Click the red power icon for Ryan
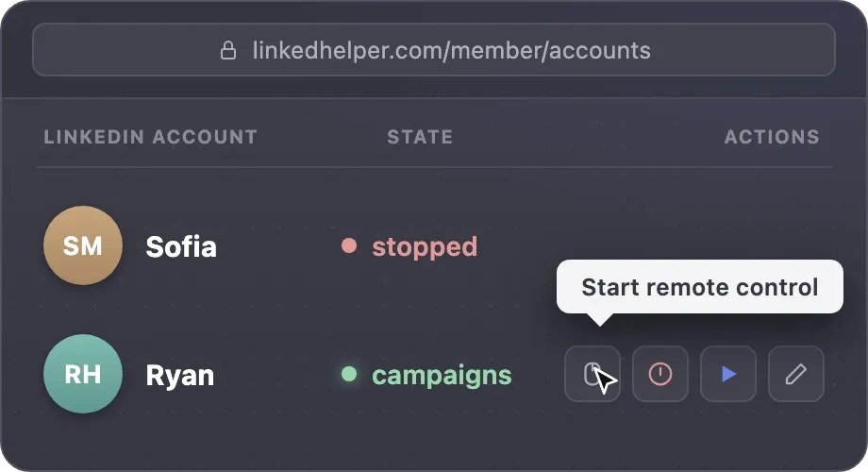 pos(659,374)
